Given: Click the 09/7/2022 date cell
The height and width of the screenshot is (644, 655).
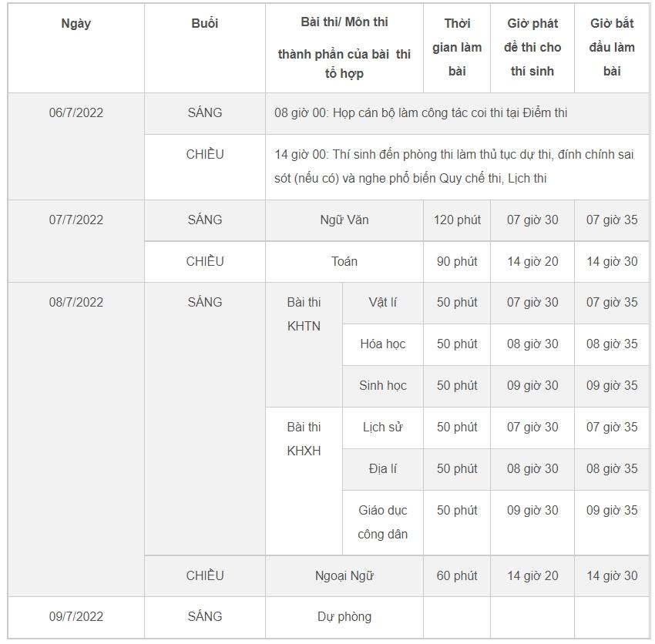Looking at the screenshot, I should [76, 617].
